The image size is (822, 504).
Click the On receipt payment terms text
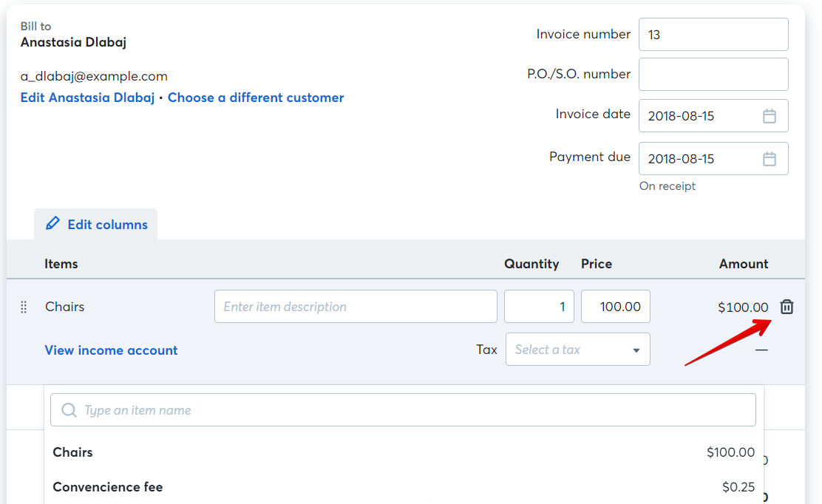(668, 185)
